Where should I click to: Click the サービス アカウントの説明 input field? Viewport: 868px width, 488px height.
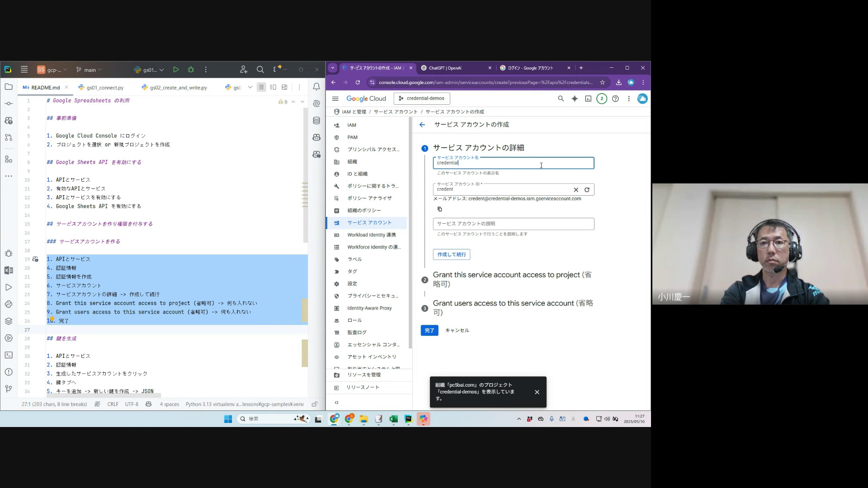[513, 224]
